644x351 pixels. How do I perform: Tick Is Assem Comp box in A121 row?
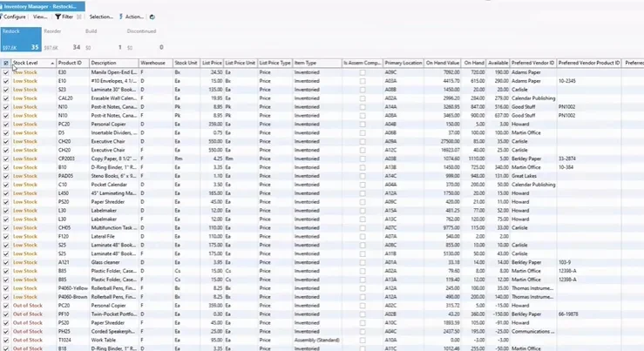click(363, 263)
